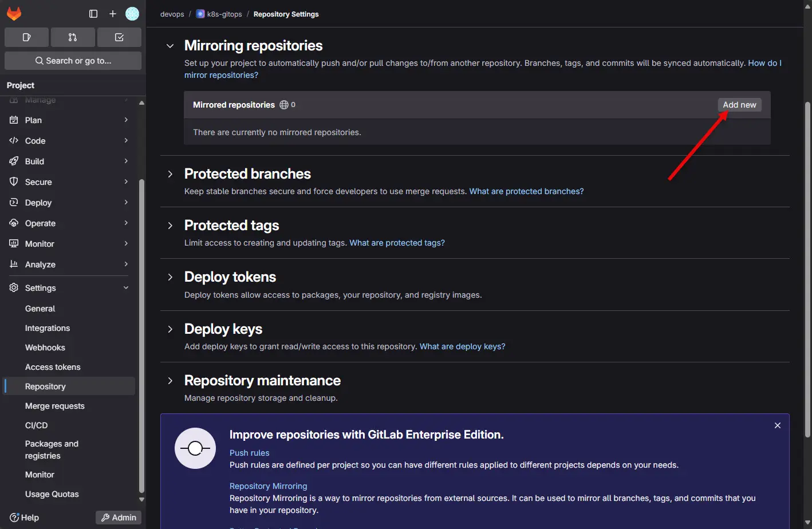
Task: Collapse the Mirroring repositories section
Action: [x=170, y=46]
